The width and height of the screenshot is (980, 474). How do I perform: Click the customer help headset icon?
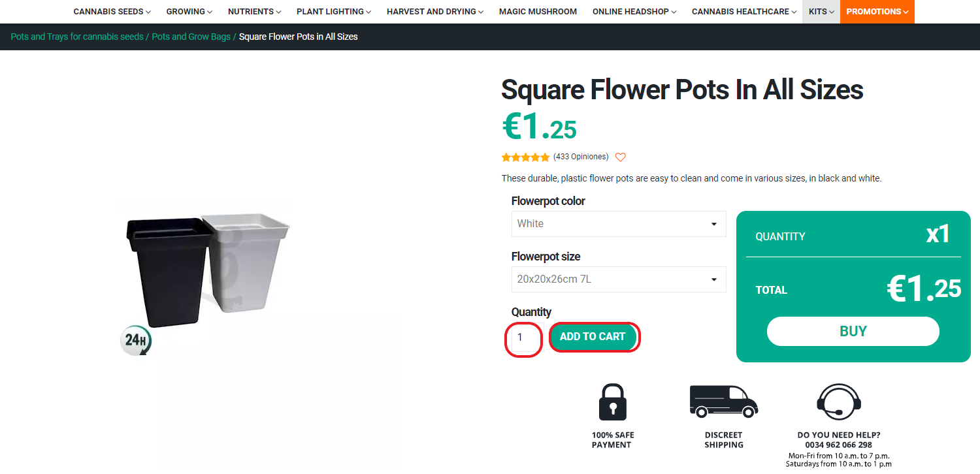(838, 401)
